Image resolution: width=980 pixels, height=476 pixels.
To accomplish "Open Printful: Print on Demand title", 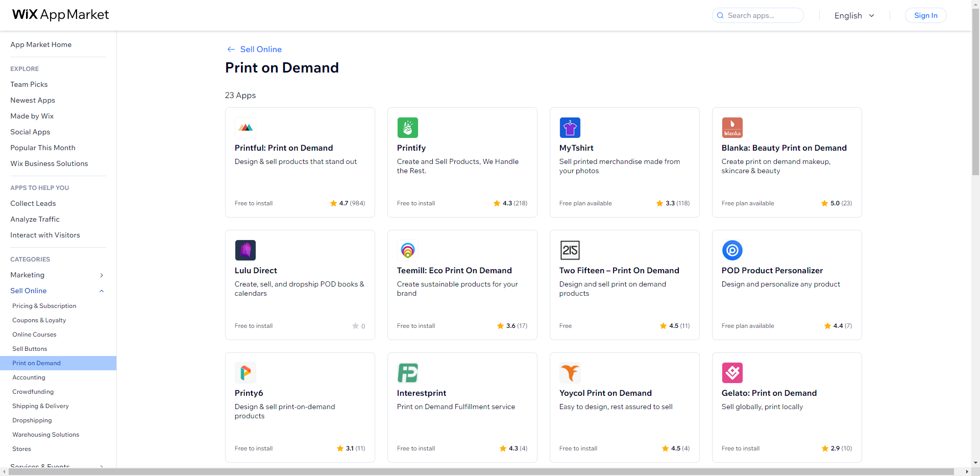I will (284, 148).
